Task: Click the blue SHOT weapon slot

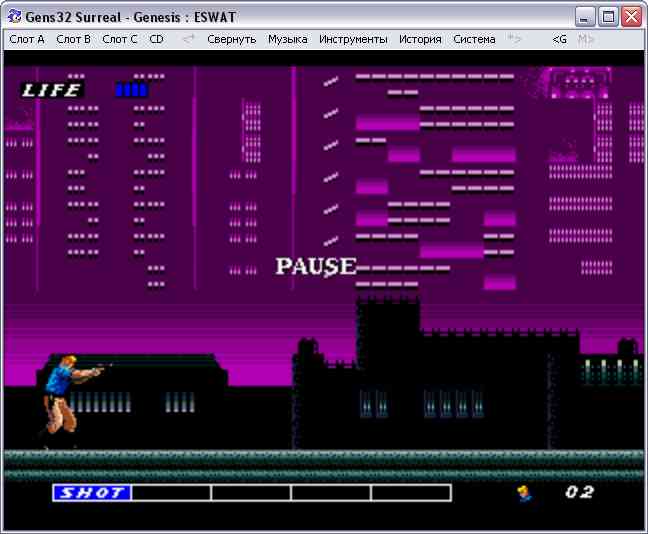Action: pos(92,493)
